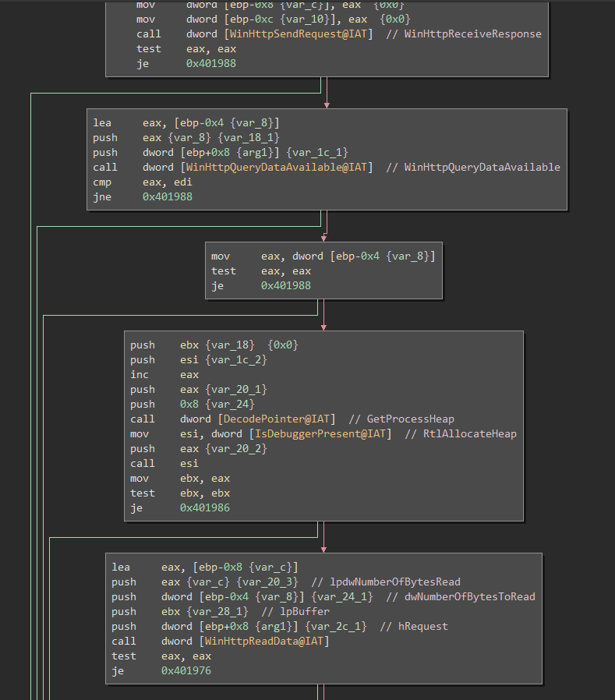This screenshot has height=700, width=615.
Task: Click the GetProcessHeap comment
Action: click(401, 419)
